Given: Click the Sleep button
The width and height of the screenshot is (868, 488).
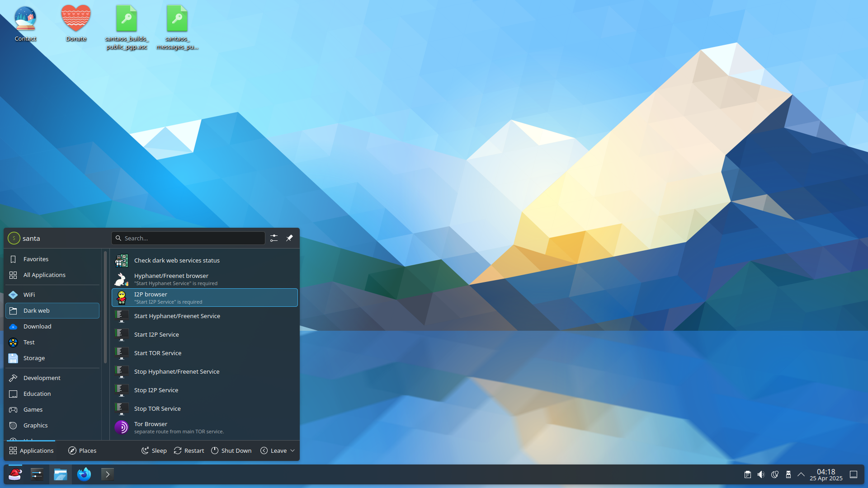Looking at the screenshot, I should 154,450.
